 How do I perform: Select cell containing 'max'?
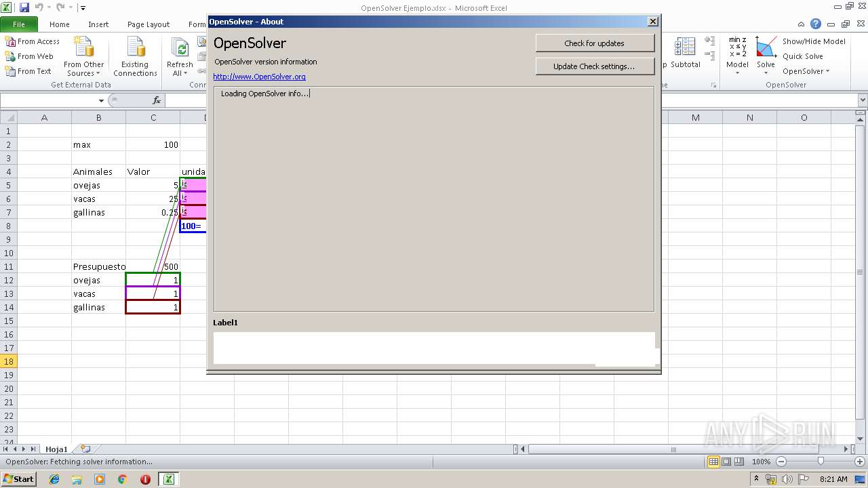tap(98, 144)
